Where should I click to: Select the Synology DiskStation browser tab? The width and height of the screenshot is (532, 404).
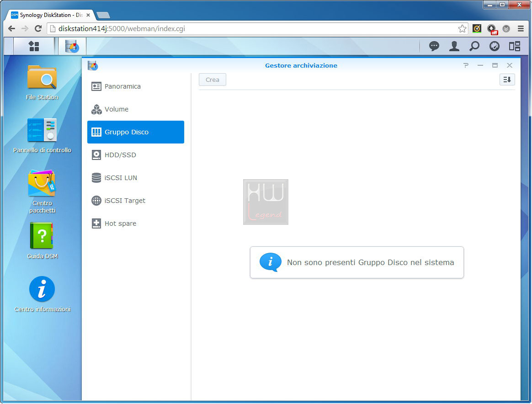[50, 15]
